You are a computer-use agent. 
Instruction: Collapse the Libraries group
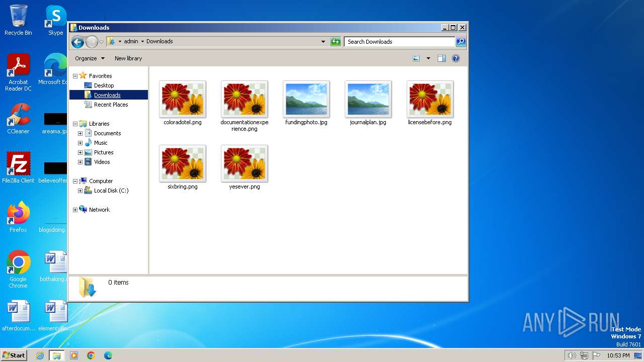(75, 124)
